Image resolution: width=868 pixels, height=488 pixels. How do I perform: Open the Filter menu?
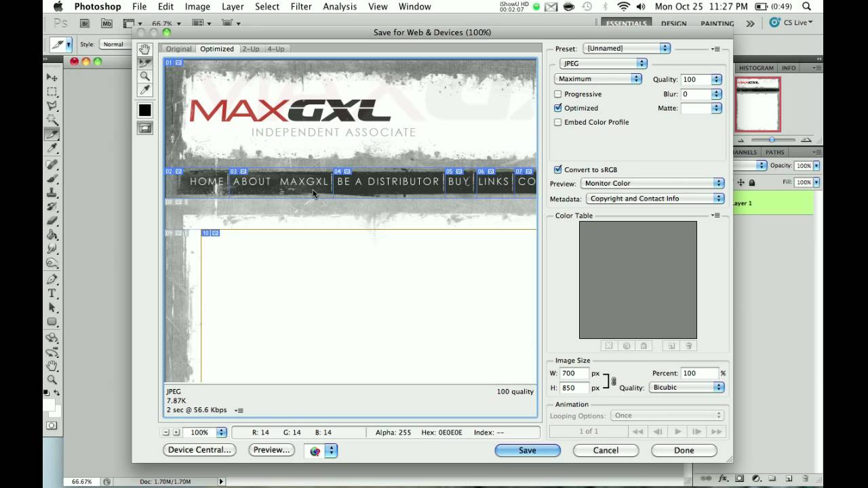300,7
